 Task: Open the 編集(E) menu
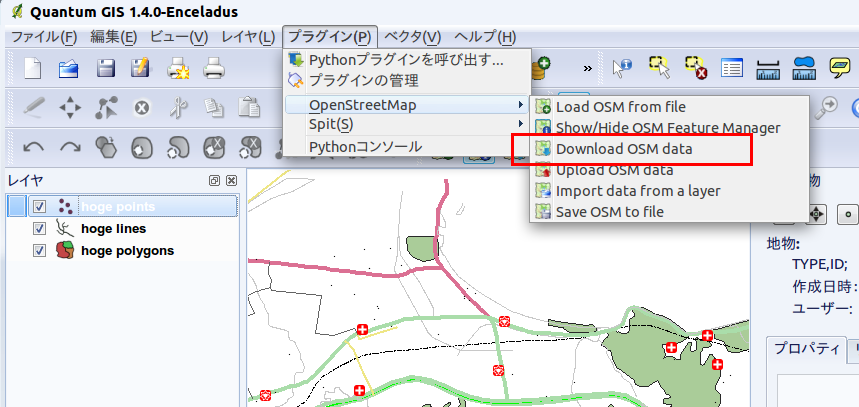point(113,37)
